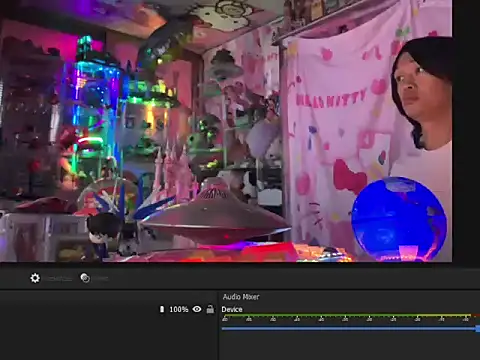480x360 pixels.
Task: Select the Device label in Audio Mixer
Action: coord(232,309)
